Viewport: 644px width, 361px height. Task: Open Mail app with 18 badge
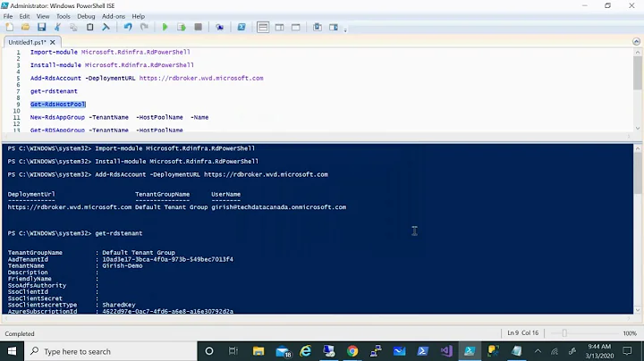[x=283, y=351]
